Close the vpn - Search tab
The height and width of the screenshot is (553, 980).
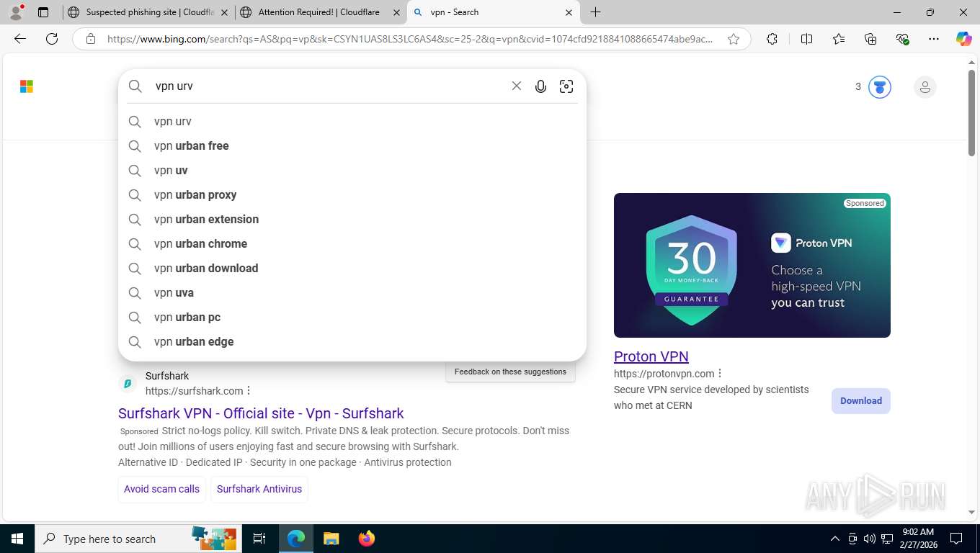click(569, 12)
